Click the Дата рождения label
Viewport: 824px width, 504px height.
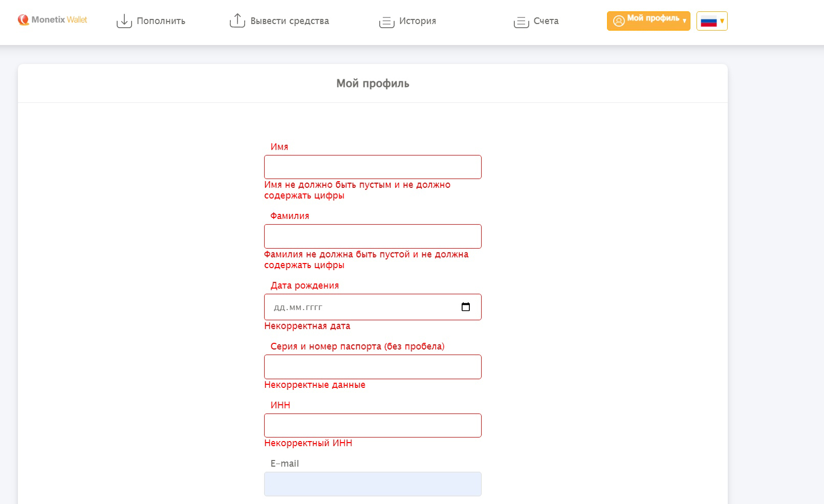coord(305,286)
